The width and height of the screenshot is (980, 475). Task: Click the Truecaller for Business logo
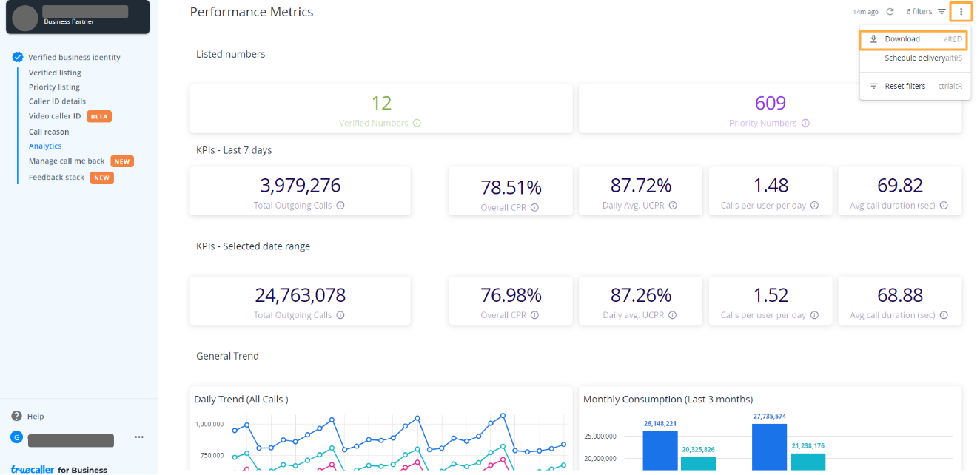(x=59, y=469)
